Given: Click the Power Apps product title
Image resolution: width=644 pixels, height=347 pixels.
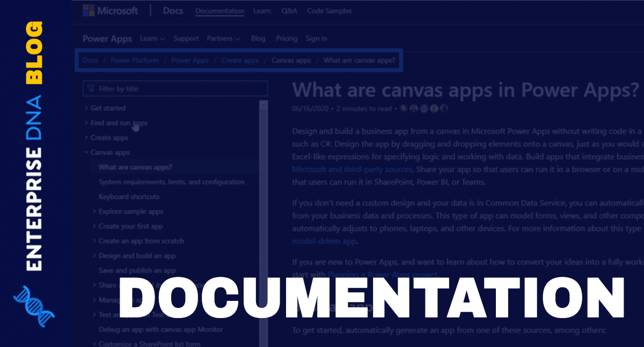Looking at the screenshot, I should tap(106, 39).
